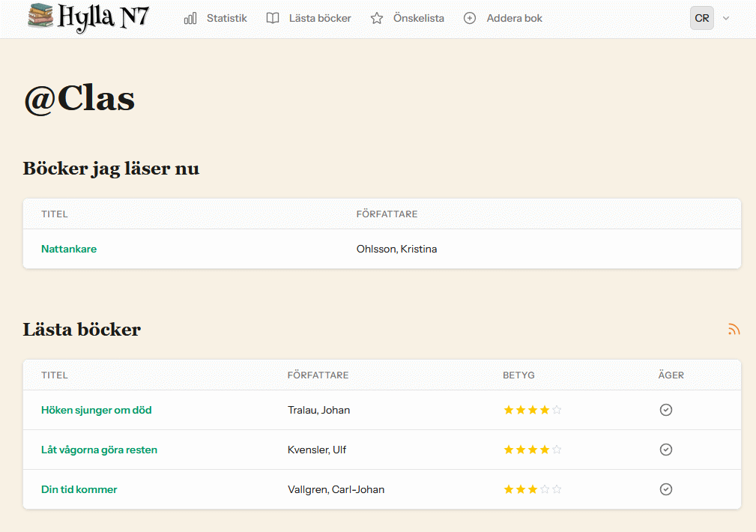756x532 pixels.
Task: Click the Statistik bar chart icon
Action: pyautogui.click(x=190, y=18)
